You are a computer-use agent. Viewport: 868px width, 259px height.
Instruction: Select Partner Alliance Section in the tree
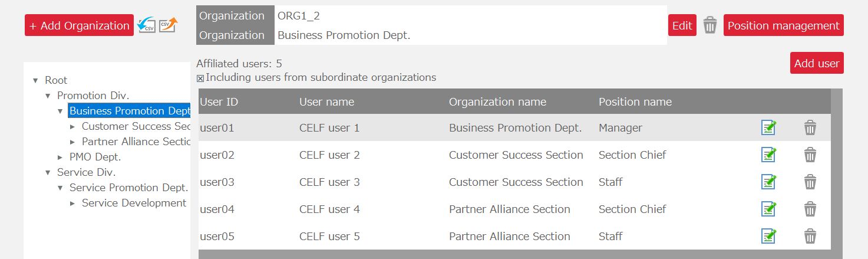point(136,142)
